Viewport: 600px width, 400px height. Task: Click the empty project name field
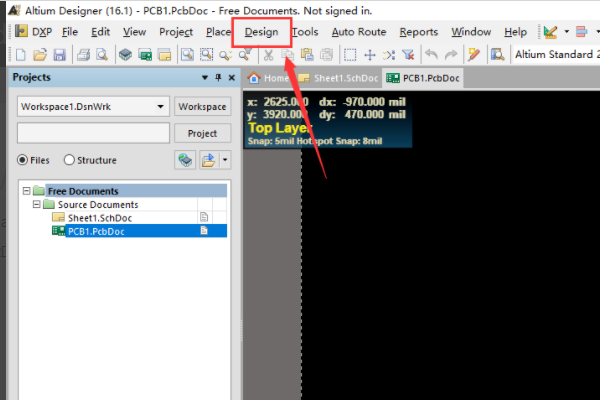[x=93, y=133]
